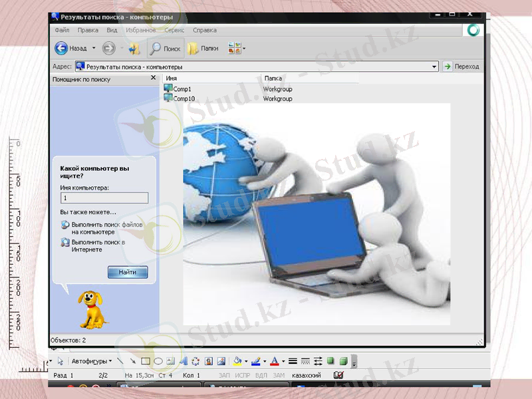
Task: Click the Arrow drawing tool
Action: [133, 361]
